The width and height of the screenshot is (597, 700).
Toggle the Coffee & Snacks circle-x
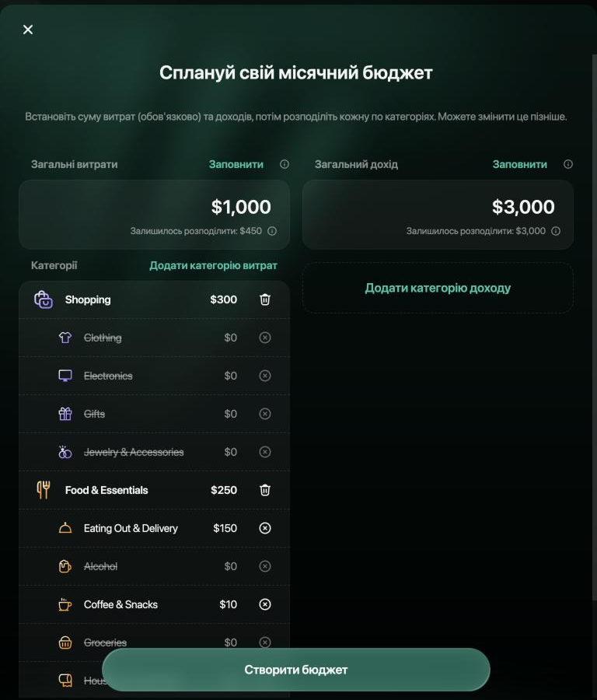coord(265,604)
